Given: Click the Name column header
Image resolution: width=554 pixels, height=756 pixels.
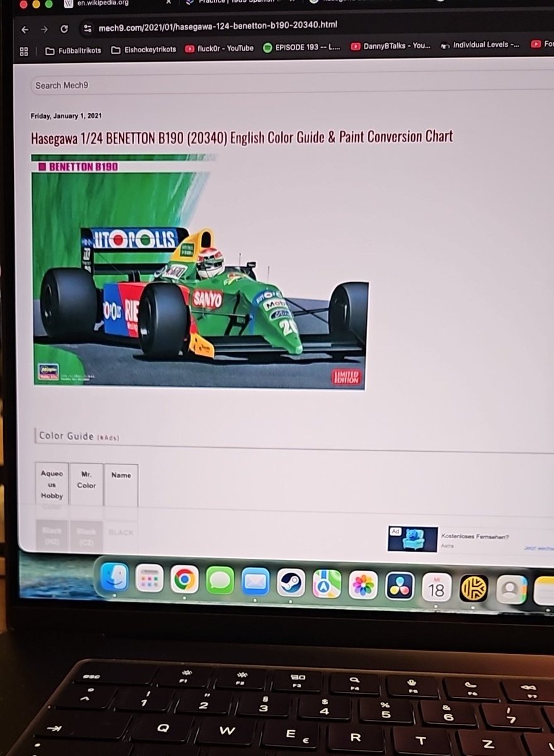Looking at the screenshot, I should [121, 485].
